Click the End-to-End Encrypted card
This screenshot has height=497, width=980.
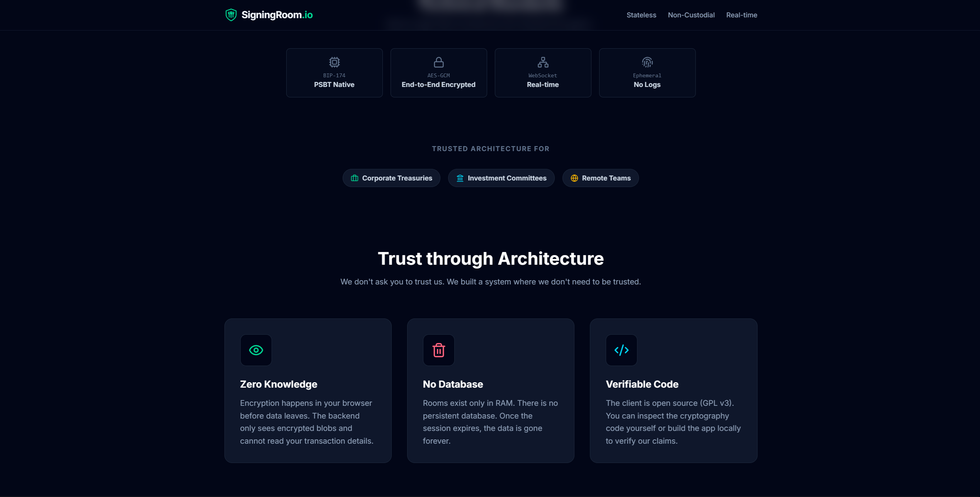point(438,73)
